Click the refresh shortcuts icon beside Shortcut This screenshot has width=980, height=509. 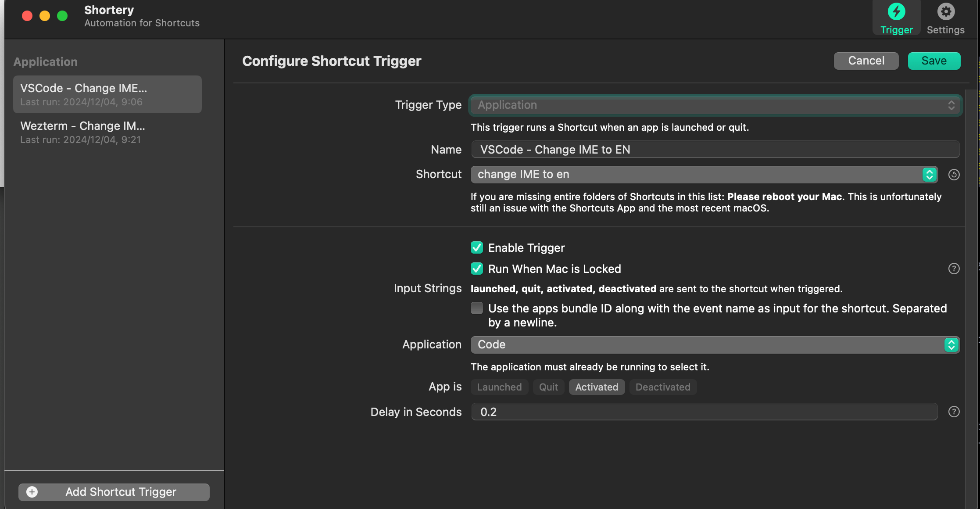(x=954, y=175)
